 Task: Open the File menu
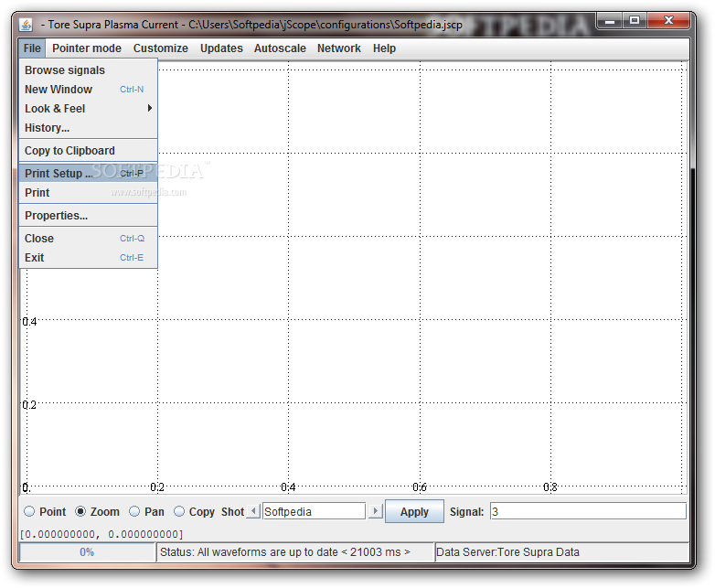pos(32,48)
